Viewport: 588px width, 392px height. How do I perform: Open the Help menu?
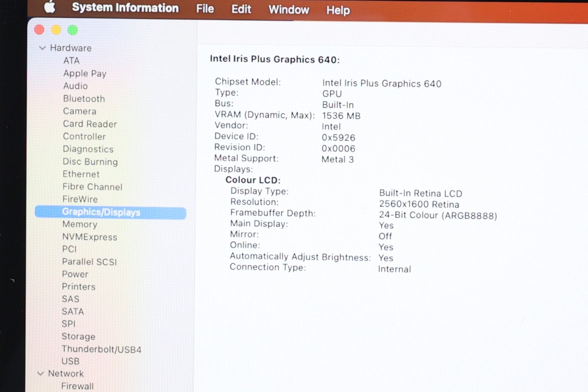click(x=338, y=10)
